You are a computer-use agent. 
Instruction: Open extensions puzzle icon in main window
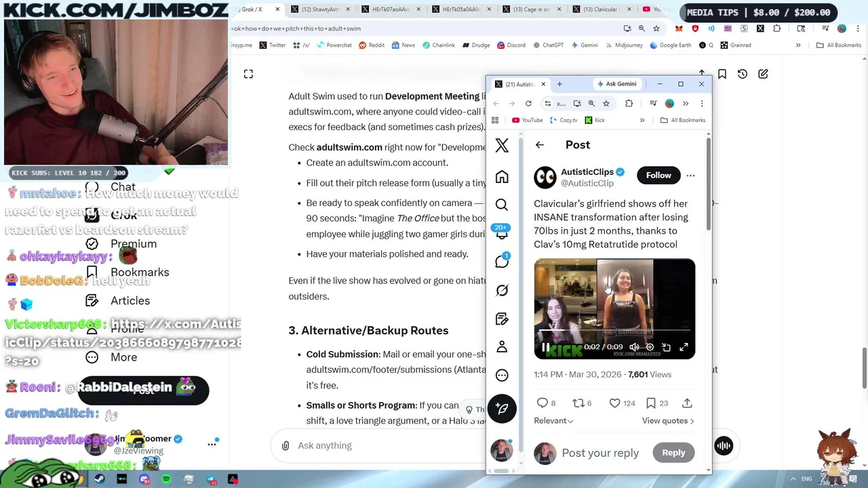click(x=777, y=28)
